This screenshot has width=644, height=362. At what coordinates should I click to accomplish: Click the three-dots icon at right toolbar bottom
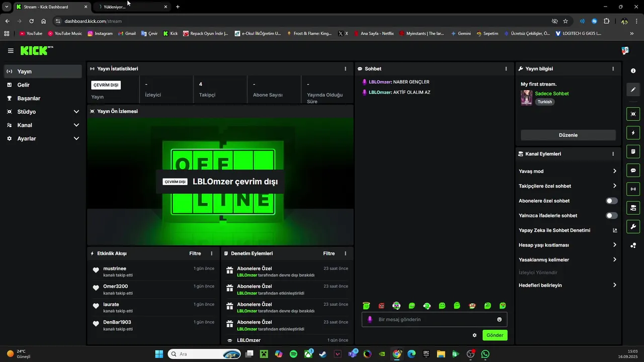633,245
